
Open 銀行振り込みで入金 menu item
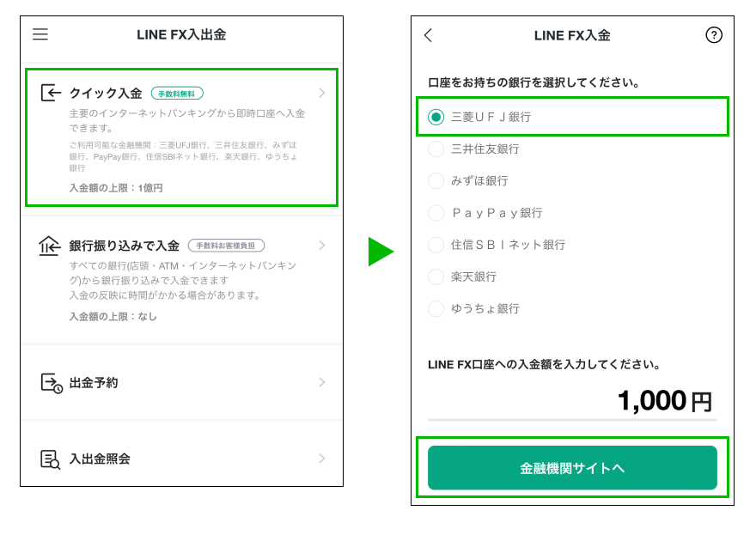point(182,280)
